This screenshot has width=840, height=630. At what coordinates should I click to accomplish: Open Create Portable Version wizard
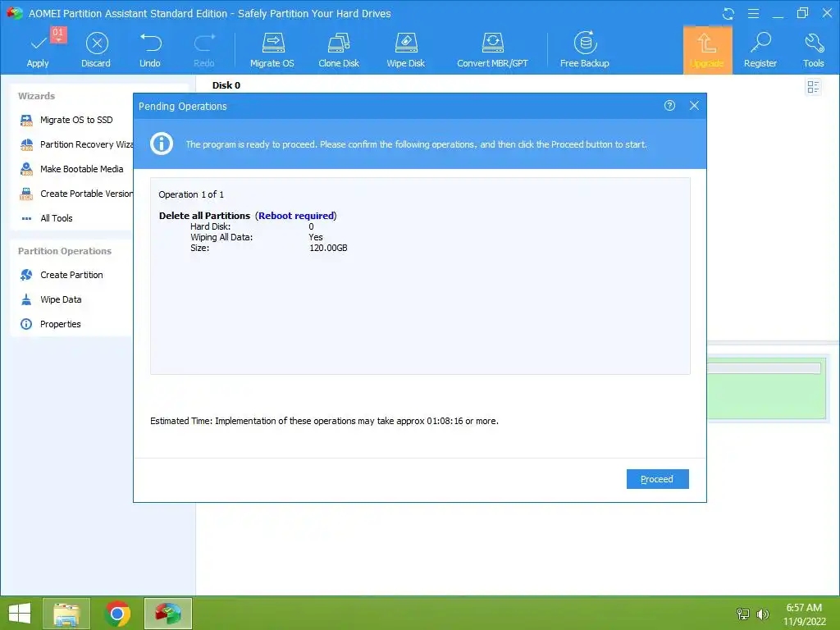coord(76,194)
